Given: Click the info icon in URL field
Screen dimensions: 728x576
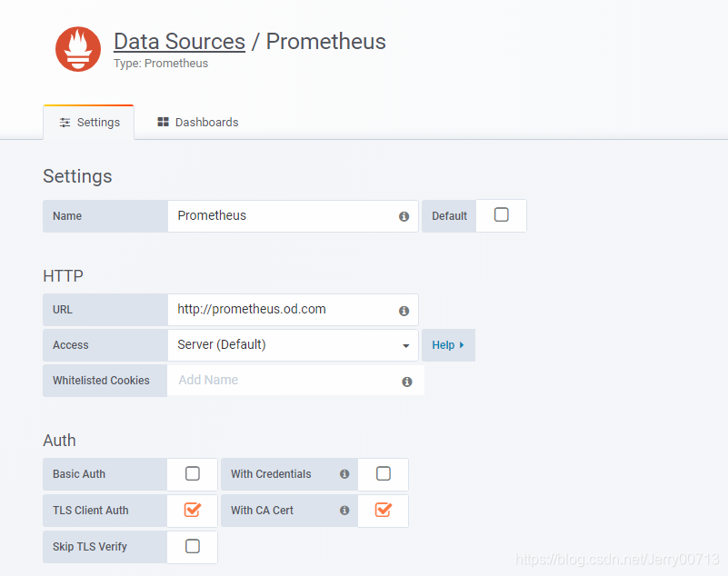Looking at the screenshot, I should click(404, 311).
